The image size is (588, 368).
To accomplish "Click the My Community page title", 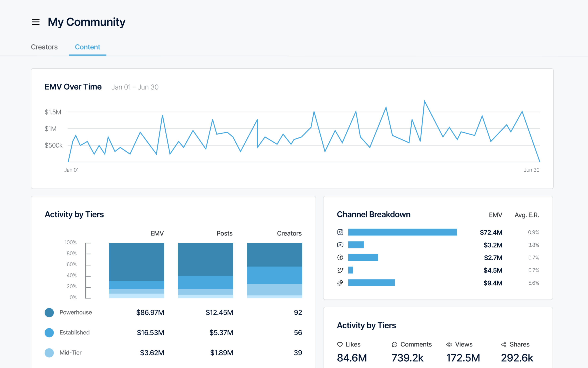I will tap(86, 22).
